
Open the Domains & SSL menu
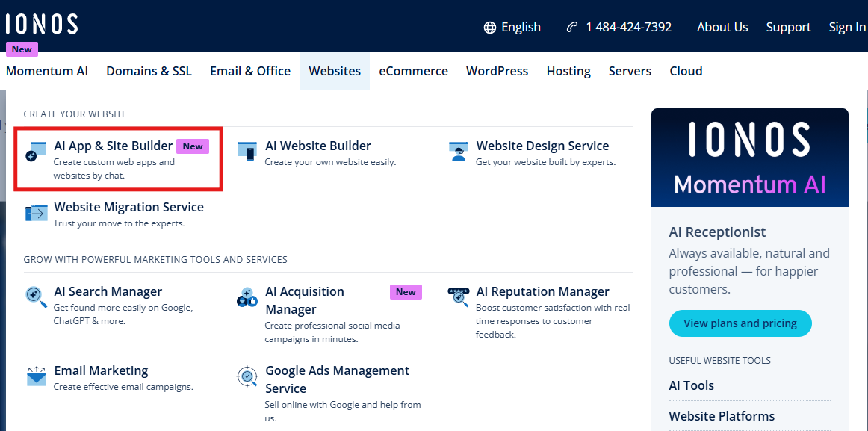point(149,72)
